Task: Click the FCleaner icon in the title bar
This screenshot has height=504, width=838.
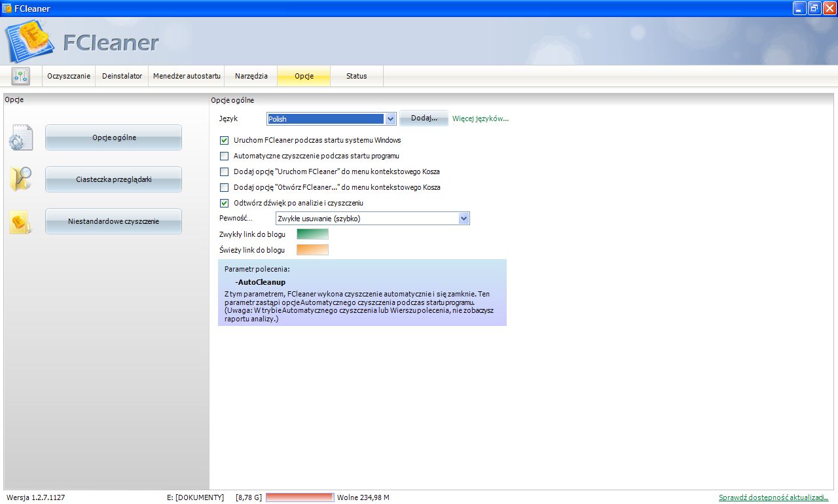Action: pos(7,9)
